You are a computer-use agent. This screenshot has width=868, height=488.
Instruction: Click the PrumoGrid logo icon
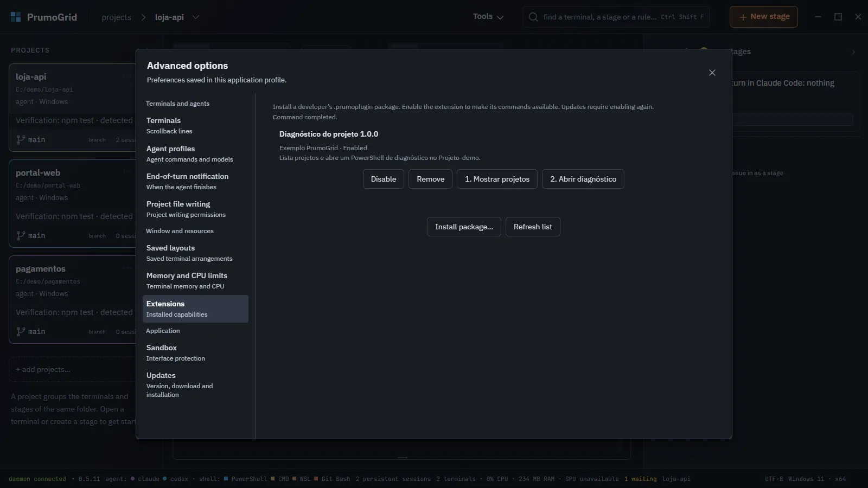coord(16,17)
